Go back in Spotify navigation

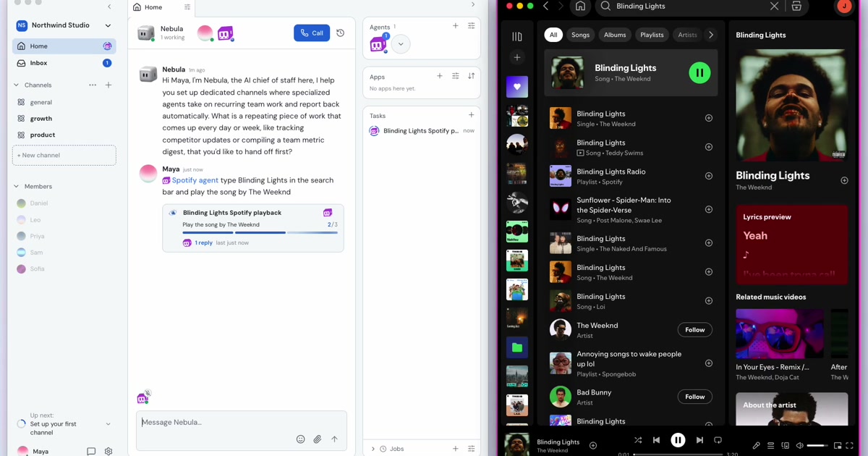[x=546, y=6]
